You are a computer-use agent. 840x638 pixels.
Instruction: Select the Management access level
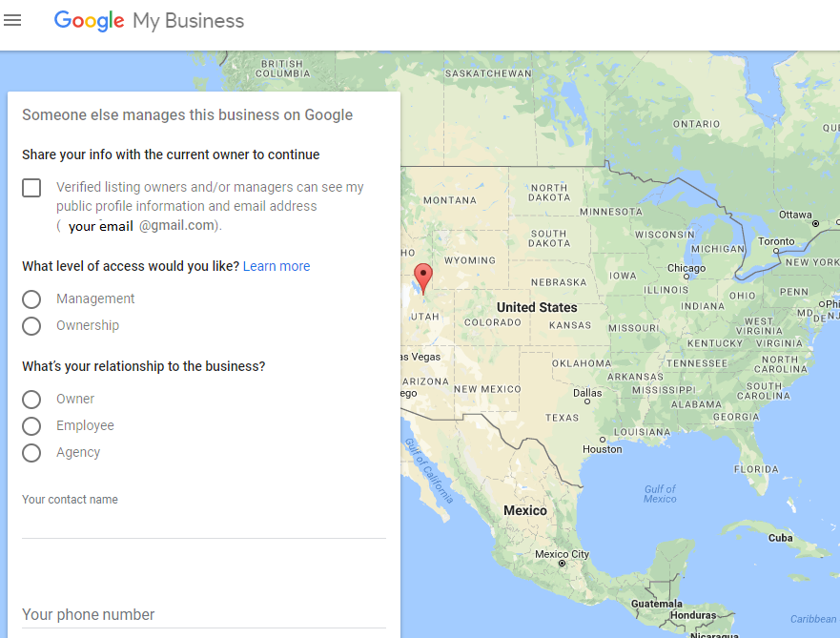point(31,299)
